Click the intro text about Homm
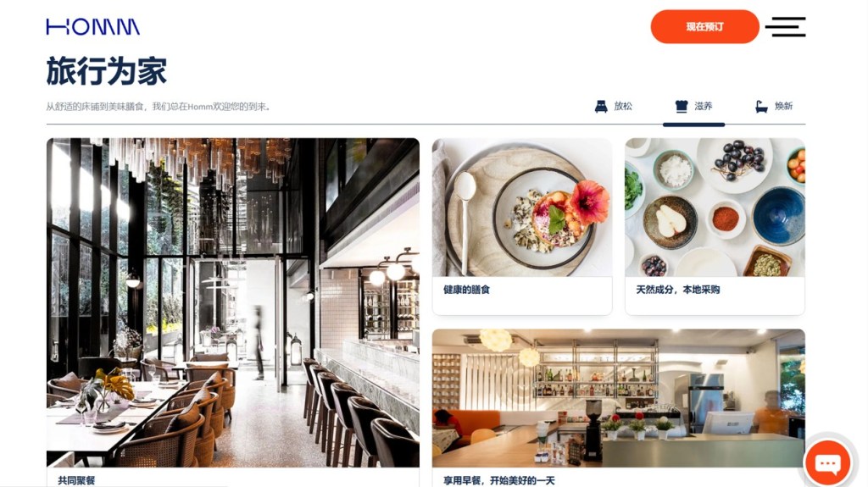Viewport: 868px width, 487px height. click(x=159, y=106)
